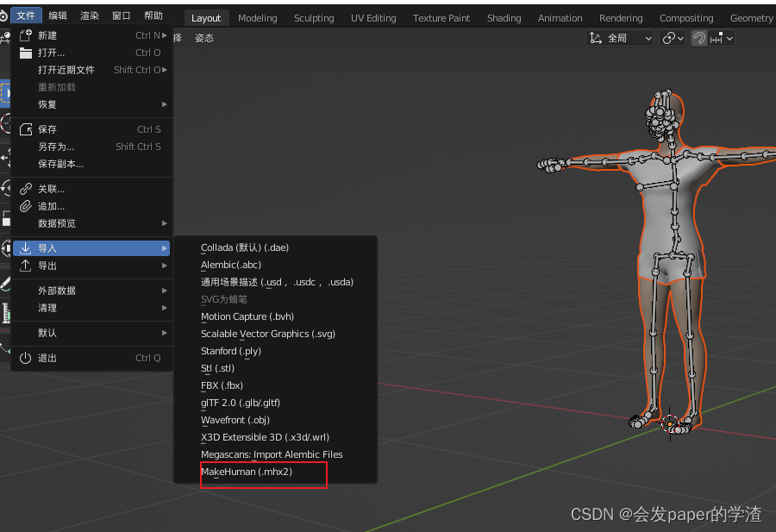Expand the 新建 submenu
Viewport: 776px width, 532px height.
(92, 35)
